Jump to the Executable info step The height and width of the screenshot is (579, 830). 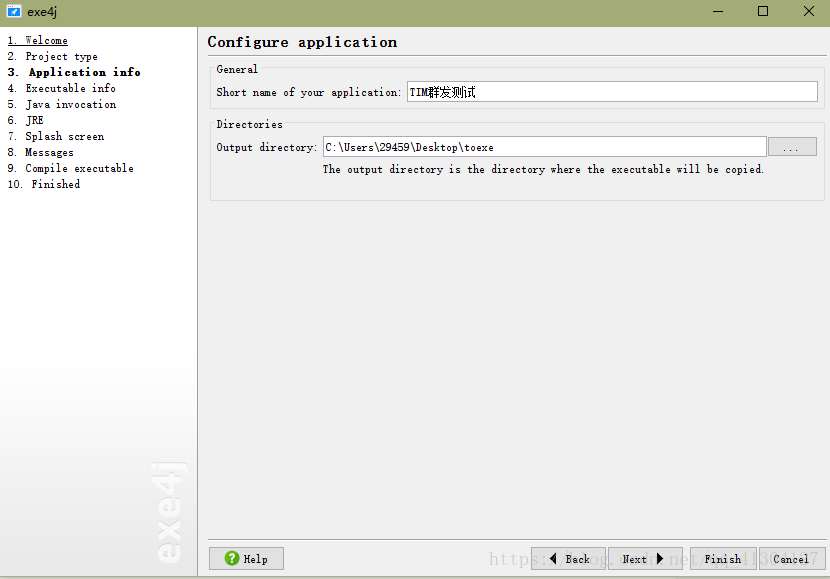coord(61,88)
